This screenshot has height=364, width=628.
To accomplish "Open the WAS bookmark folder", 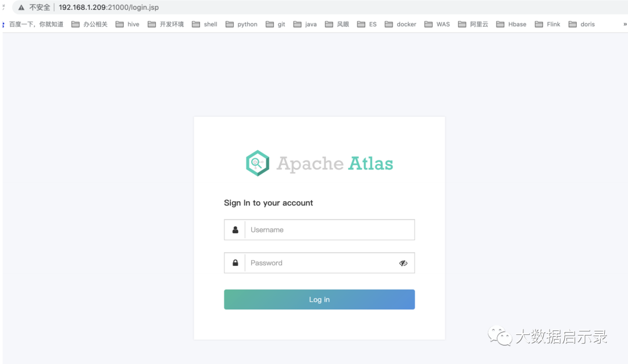I will click(x=437, y=24).
